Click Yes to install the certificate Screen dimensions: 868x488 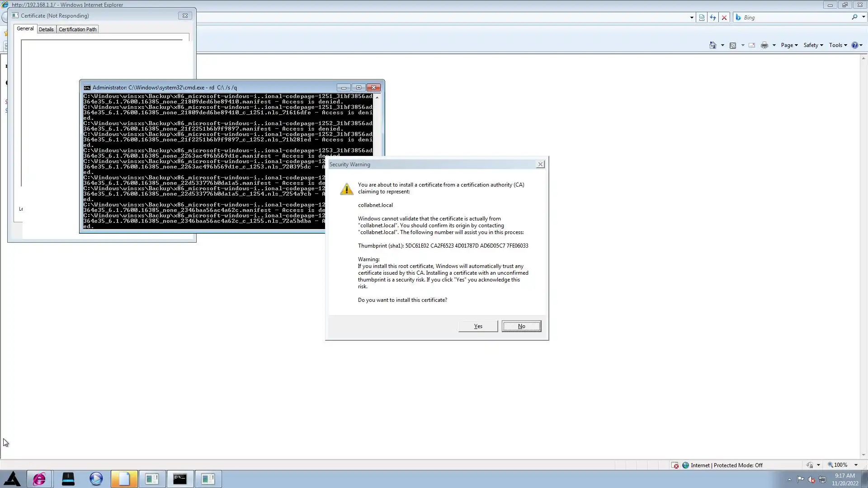478,326
